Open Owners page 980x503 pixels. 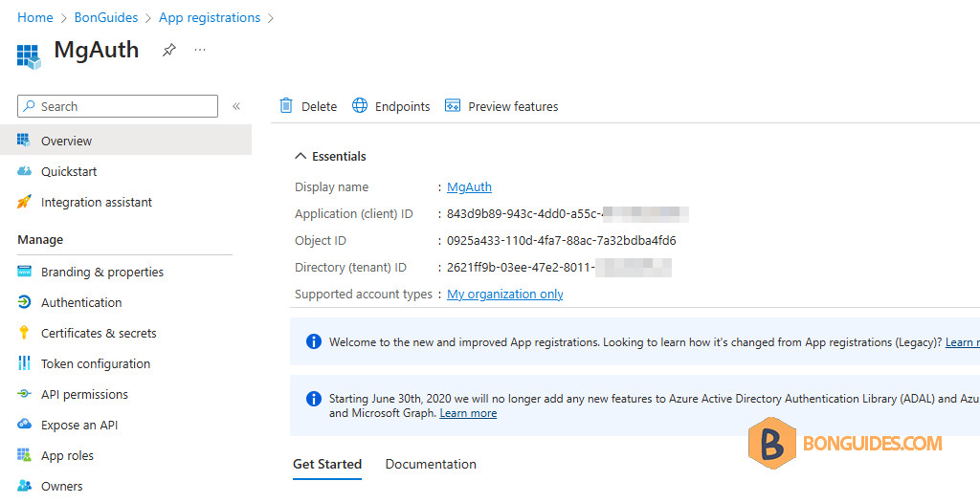62,487
